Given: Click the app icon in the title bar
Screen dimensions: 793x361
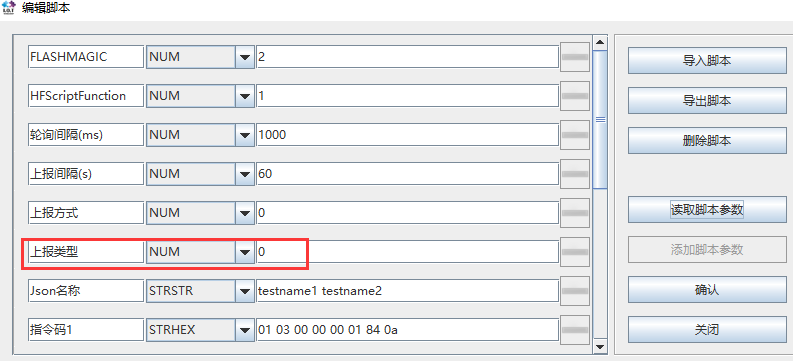Looking at the screenshot, I should tap(9, 8).
